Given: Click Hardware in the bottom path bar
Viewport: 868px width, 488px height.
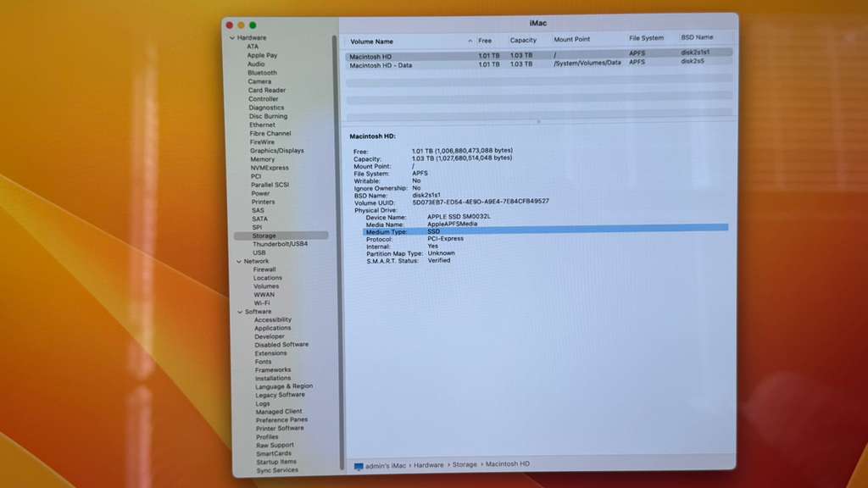Looking at the screenshot, I should tap(429, 465).
